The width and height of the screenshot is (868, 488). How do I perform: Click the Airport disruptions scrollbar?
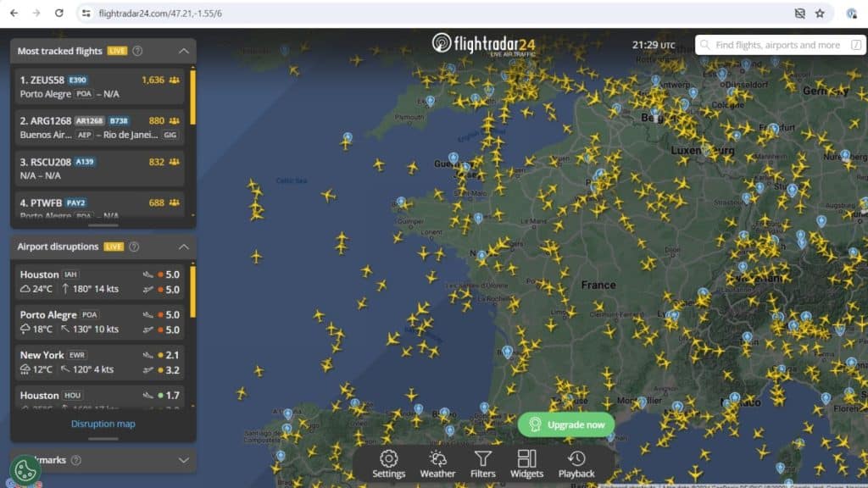pyautogui.click(x=192, y=292)
